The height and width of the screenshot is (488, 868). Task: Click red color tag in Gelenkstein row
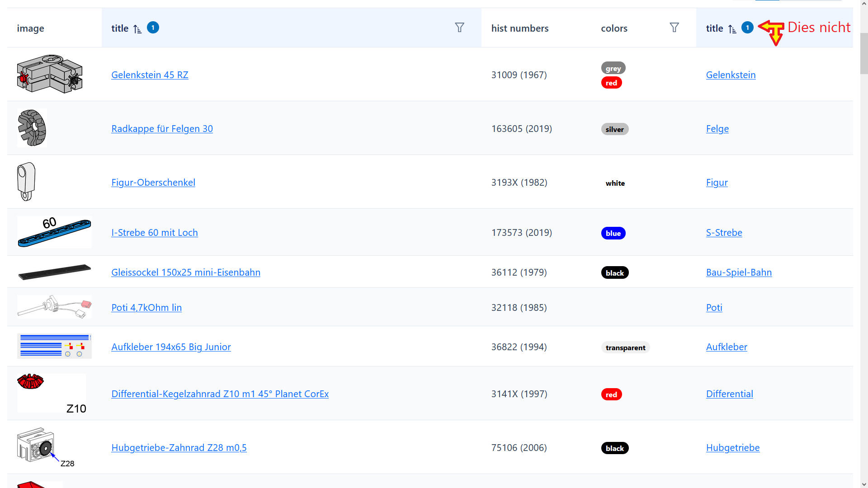[x=611, y=83]
